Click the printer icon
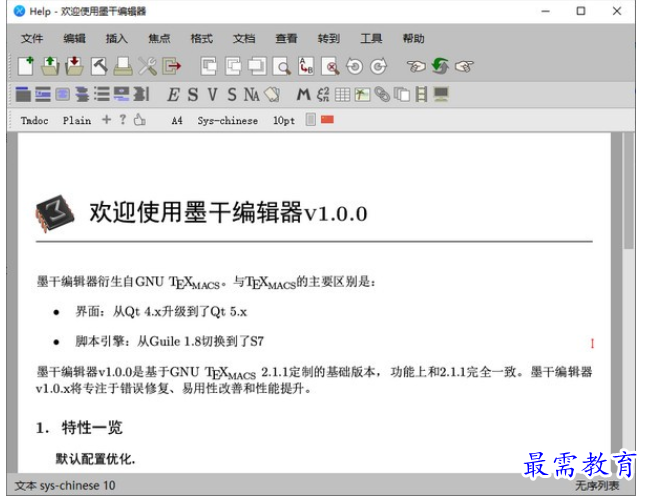The width and height of the screenshot is (645, 496). coord(123,66)
